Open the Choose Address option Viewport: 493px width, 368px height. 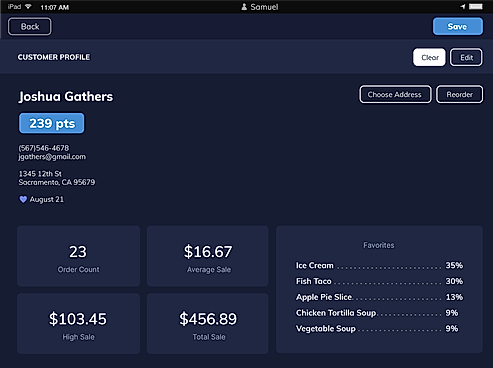click(395, 94)
